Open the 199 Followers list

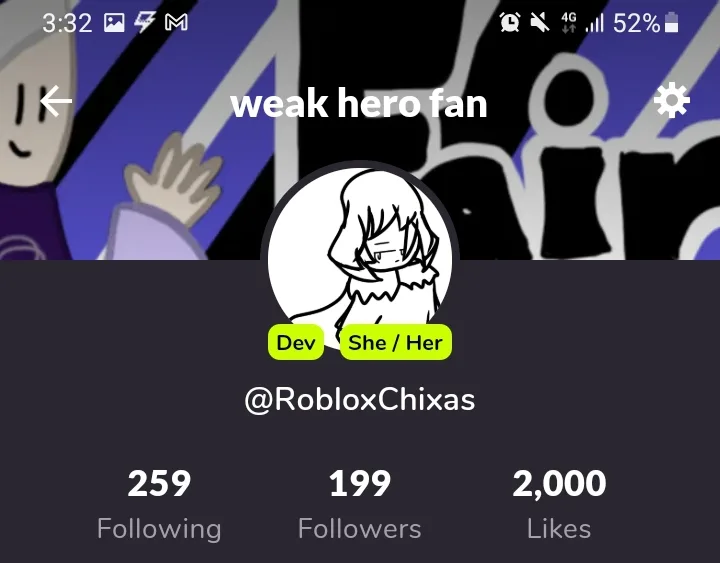click(360, 505)
